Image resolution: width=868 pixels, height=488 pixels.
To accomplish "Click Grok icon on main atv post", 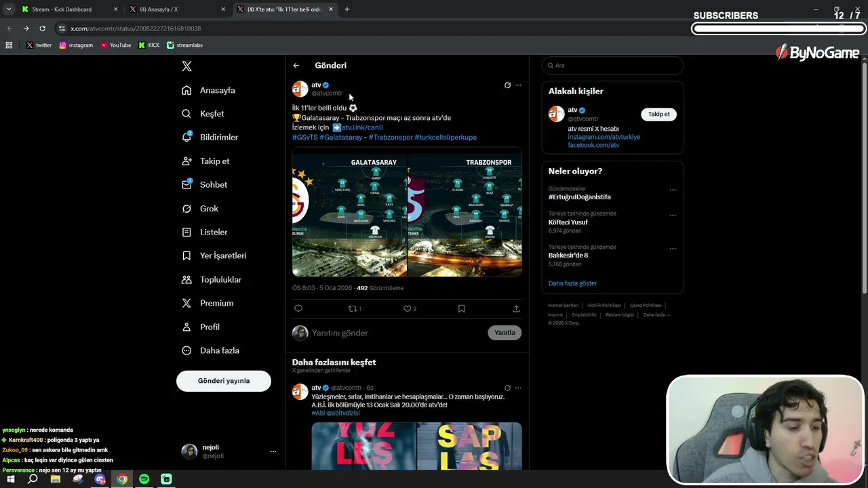I will (x=507, y=85).
